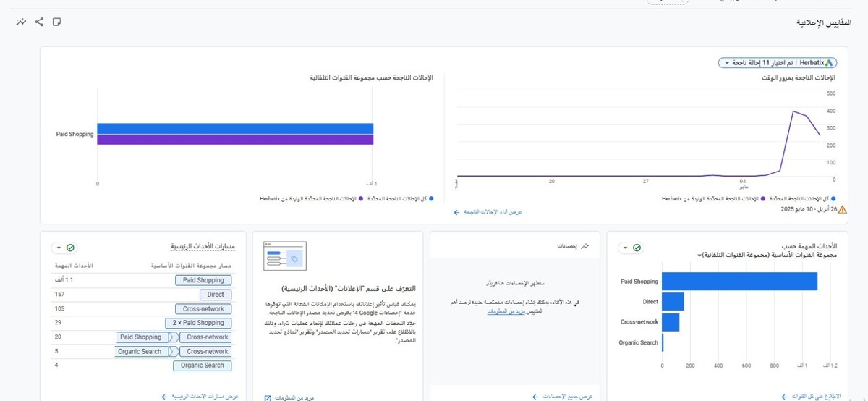The width and height of the screenshot is (868, 401).
Task: Open the 'عرض أداء الإحالات الناجحة' link
Action: tap(488, 212)
